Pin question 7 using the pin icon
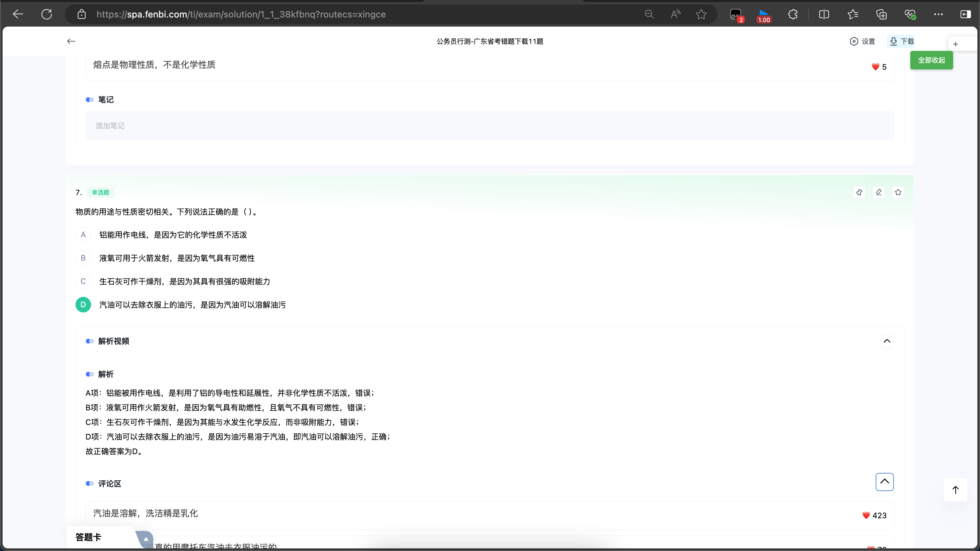This screenshot has width=980, height=551. click(x=859, y=192)
